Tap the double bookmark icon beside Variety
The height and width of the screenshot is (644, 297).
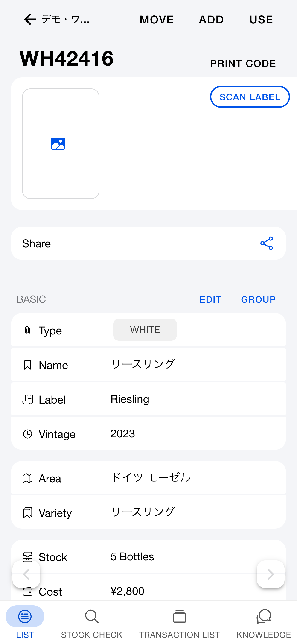[27, 513]
